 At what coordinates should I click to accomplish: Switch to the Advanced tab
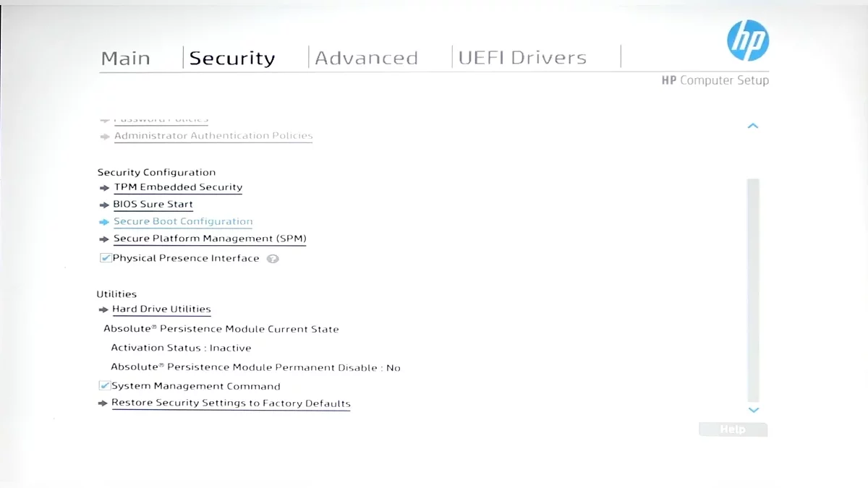pyautogui.click(x=366, y=58)
